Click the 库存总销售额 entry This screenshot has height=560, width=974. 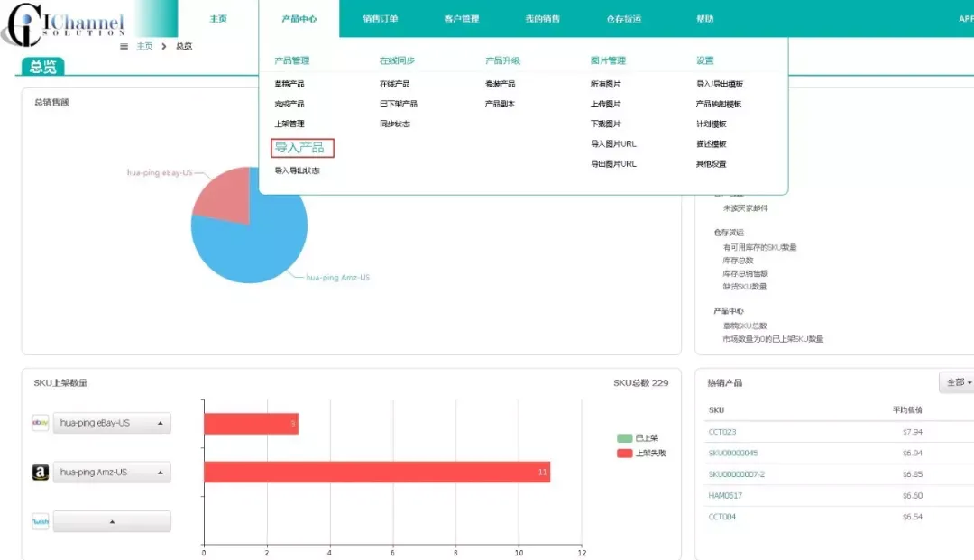745,273
